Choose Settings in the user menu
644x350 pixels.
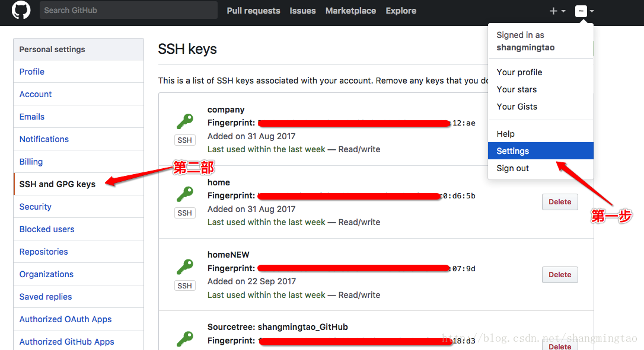point(540,151)
